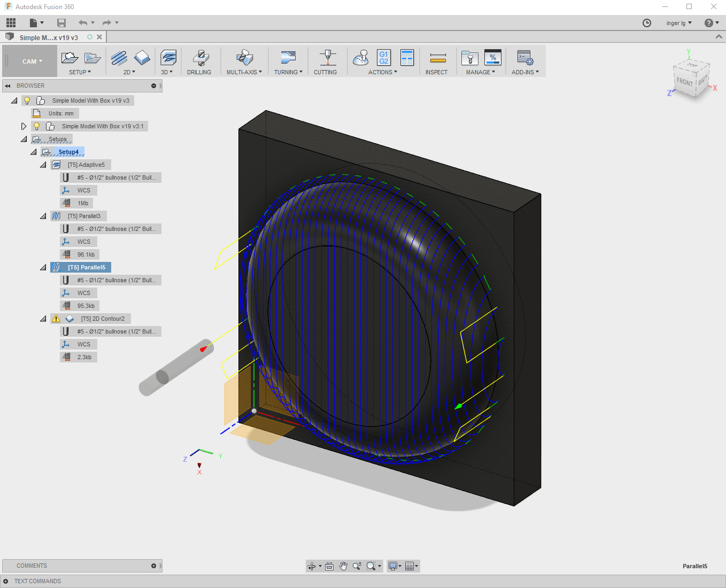
Task: Open job status clock icon
Action: click(647, 23)
